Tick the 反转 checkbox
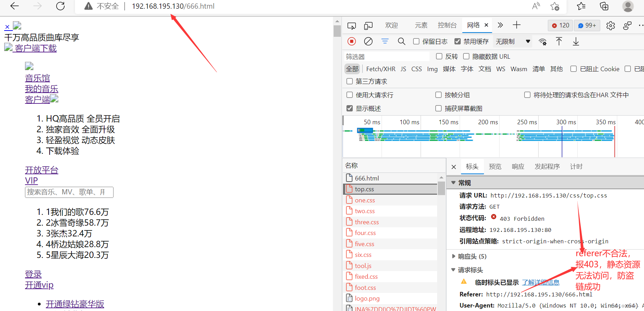This screenshot has height=311, width=644. 439,56
